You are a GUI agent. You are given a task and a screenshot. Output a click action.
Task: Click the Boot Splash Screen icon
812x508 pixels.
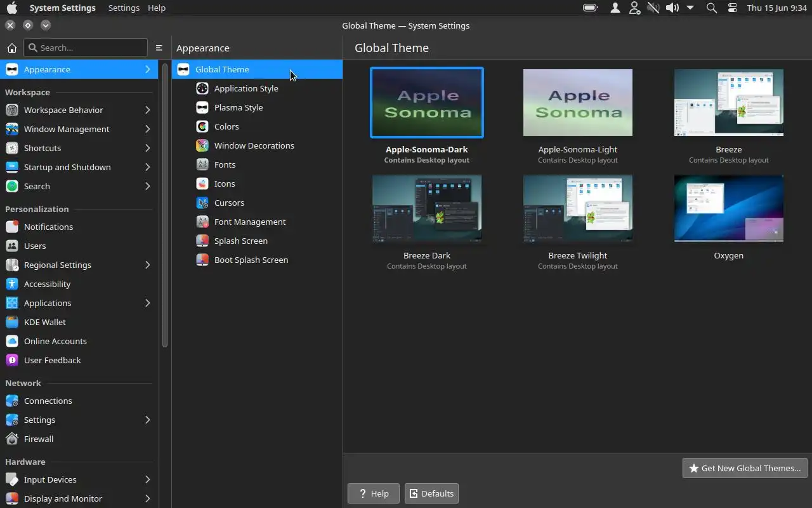(202, 260)
